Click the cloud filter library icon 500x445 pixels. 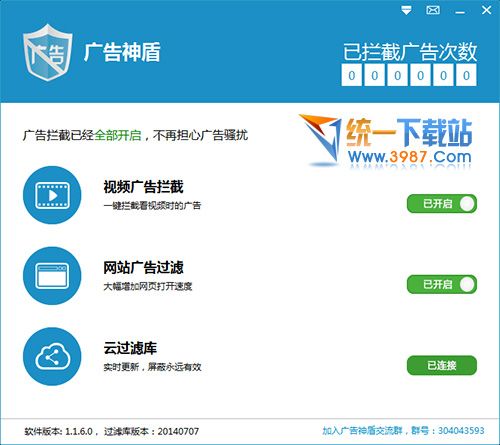pos(52,357)
